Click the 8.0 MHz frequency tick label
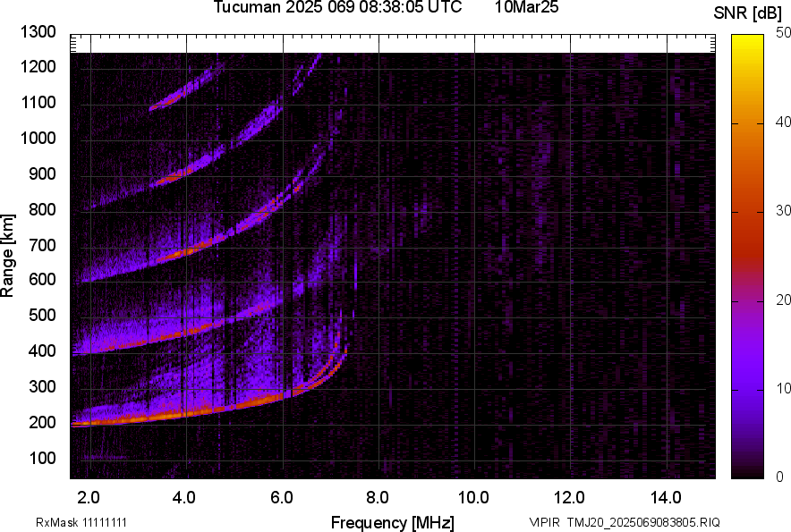This screenshot has width=791, height=532. 378,497
